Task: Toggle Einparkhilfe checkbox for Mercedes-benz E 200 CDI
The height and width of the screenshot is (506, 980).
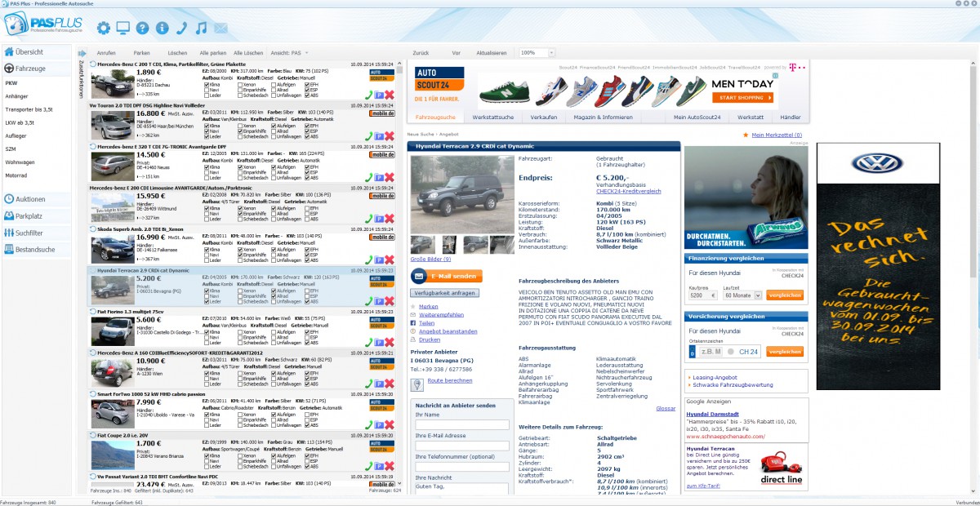Action: coord(241,214)
